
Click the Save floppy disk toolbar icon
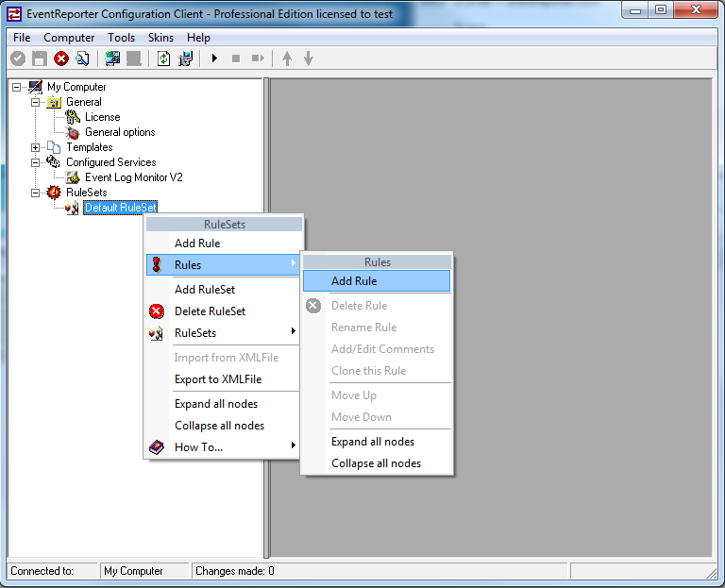pyautogui.click(x=40, y=59)
